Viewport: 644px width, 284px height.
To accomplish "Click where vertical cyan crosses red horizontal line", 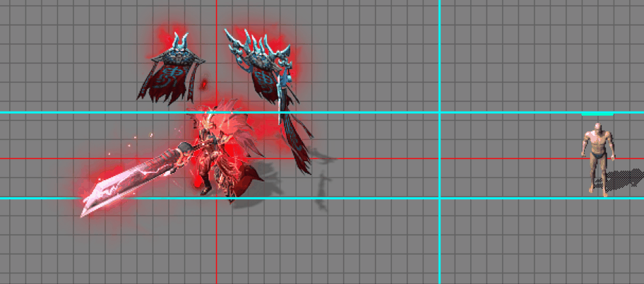I will pos(439,159).
